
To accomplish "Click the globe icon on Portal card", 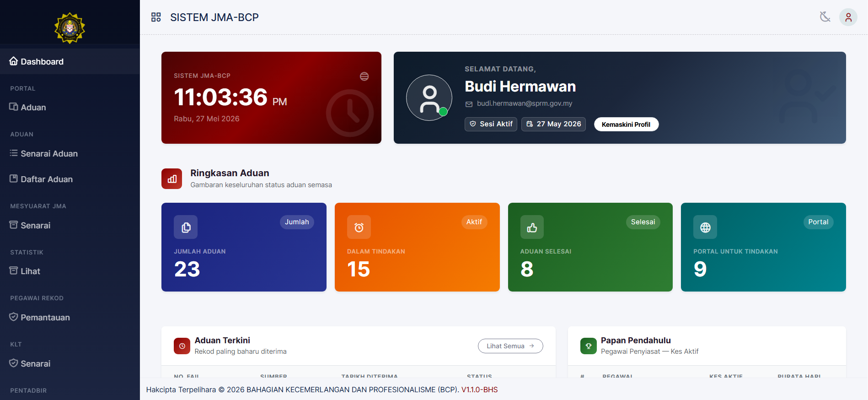I will 705,227.
